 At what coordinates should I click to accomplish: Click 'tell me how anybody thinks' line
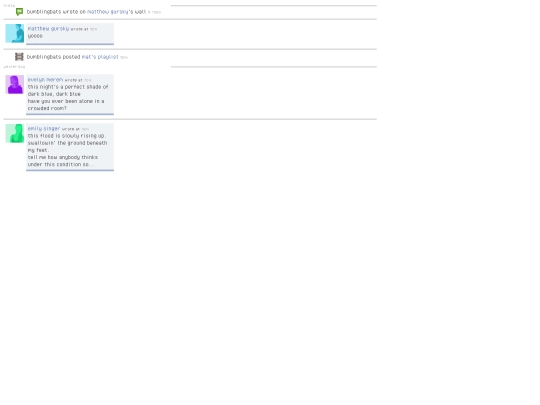pos(63,157)
